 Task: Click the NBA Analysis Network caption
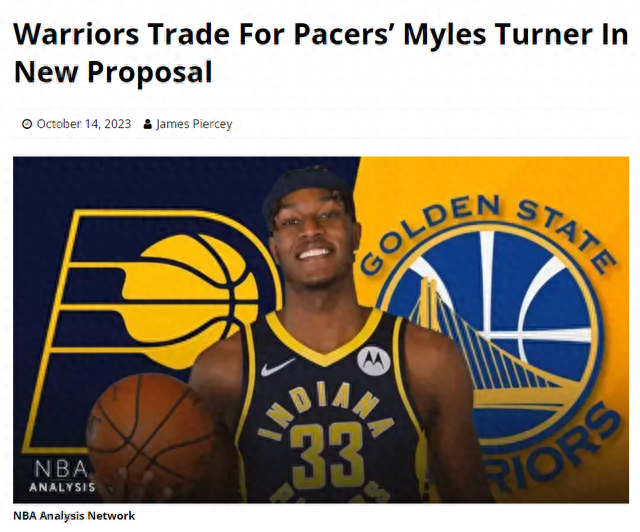pyautogui.click(x=74, y=516)
